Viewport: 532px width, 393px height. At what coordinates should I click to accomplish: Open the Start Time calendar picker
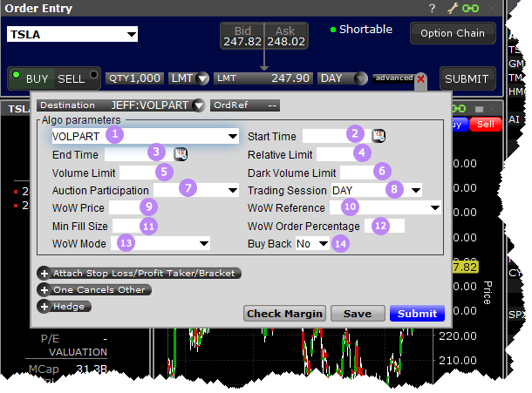tap(379, 136)
